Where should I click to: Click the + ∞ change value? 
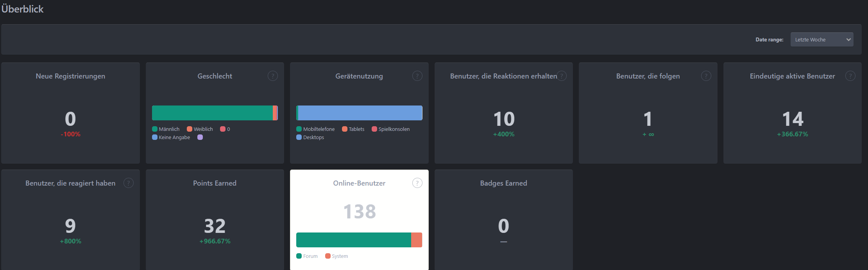[x=648, y=134]
